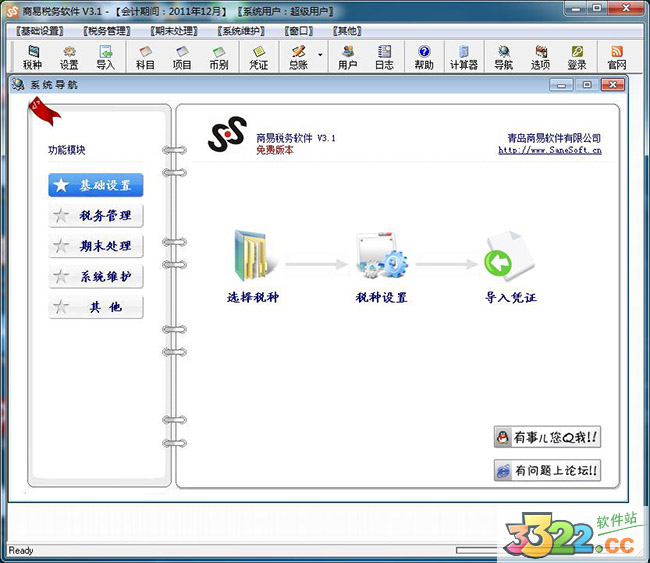Follow the http://www.SaneSoft.cn link
650x563 pixels.
550,150
